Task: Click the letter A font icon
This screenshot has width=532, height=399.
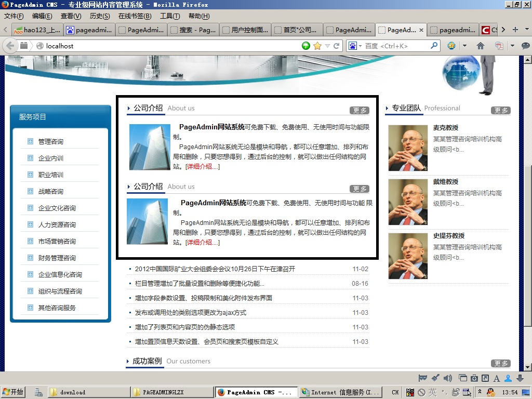Action: click(497, 378)
